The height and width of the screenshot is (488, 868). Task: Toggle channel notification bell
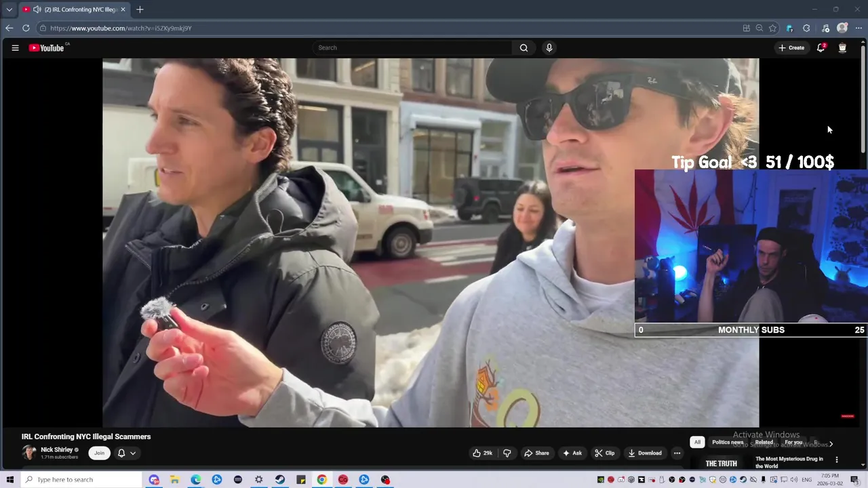coord(121,453)
